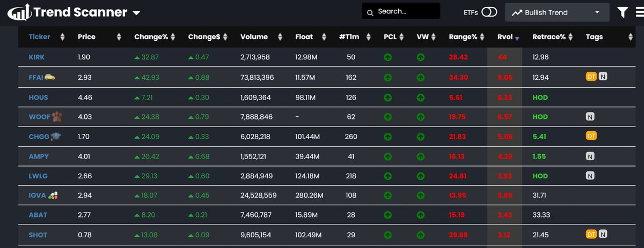
Task: Click the N tag in LWLG row
Action: [x=590, y=176]
